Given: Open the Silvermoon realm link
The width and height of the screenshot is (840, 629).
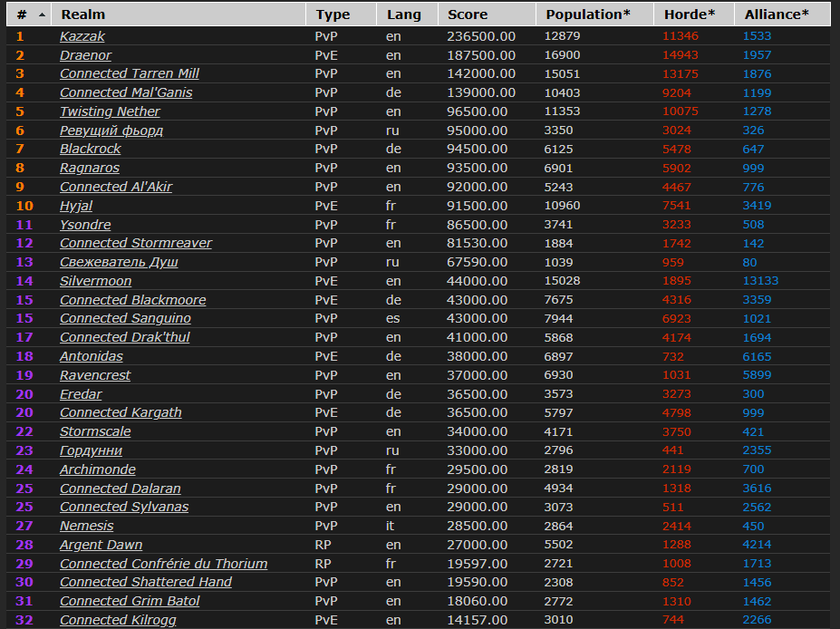Looking at the screenshot, I should (95, 281).
